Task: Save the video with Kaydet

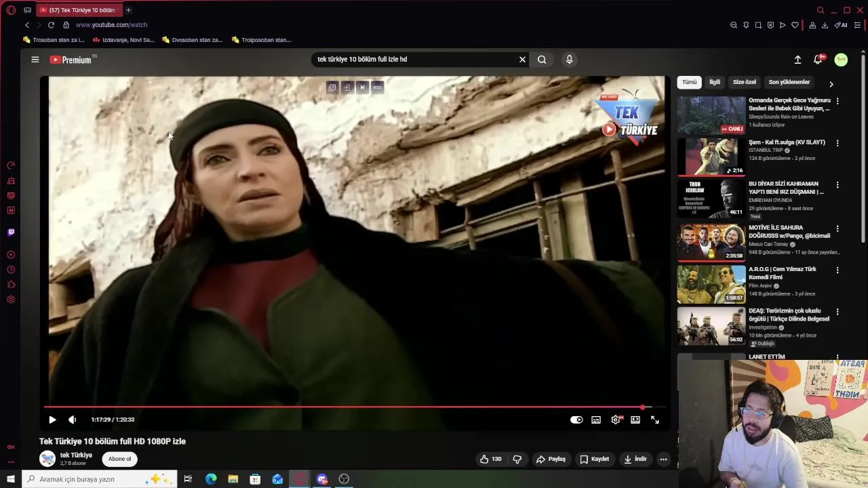Action: tap(594, 459)
